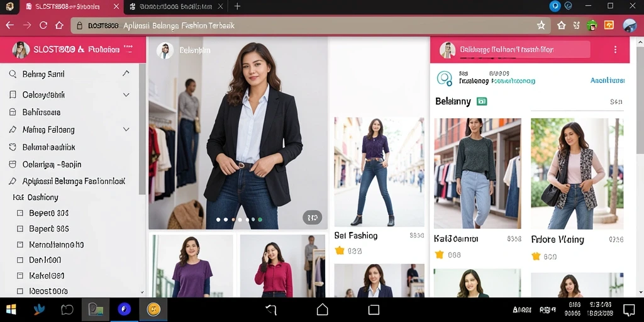This screenshot has height=322, width=644.
Task: Click the solid blue circle icon in the title bar
Action: [x=555, y=6]
